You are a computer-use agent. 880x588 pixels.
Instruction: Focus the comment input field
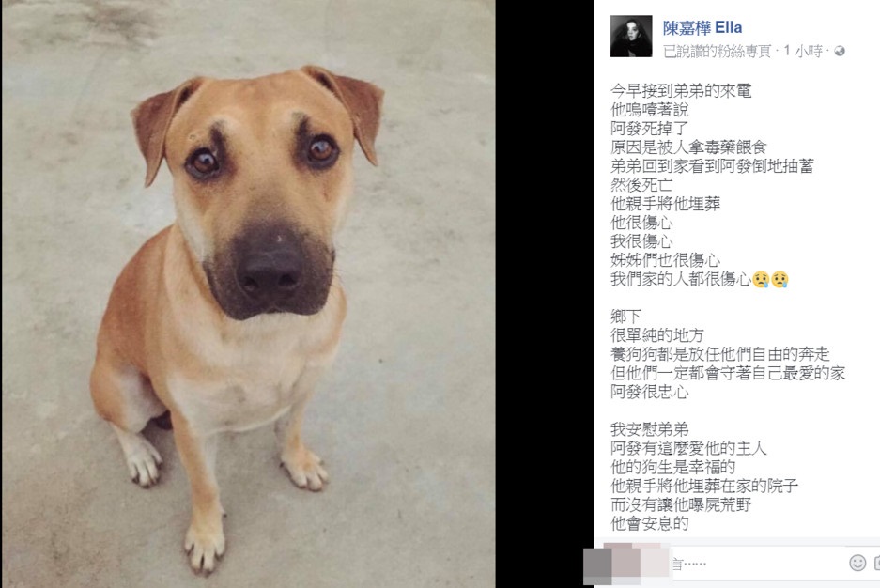[758, 563]
